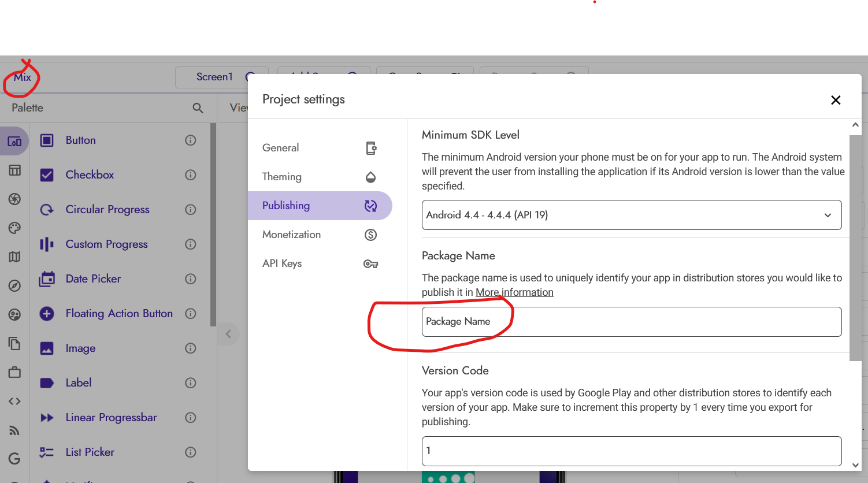Open the User Interface palette category
This screenshot has width=868, height=483.
pos(14,141)
